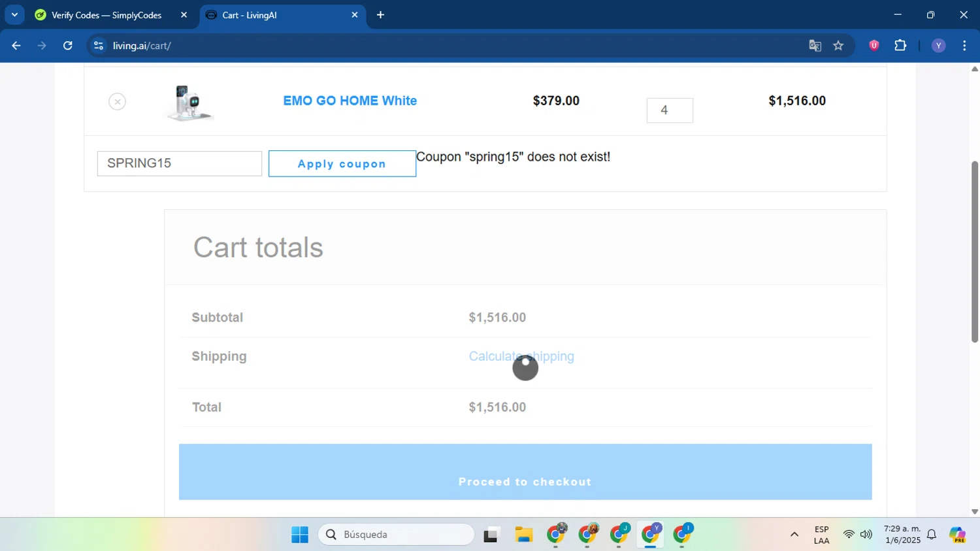Close the Cart - LivingAI tab
Screen dimensions: 980x551
(355, 15)
